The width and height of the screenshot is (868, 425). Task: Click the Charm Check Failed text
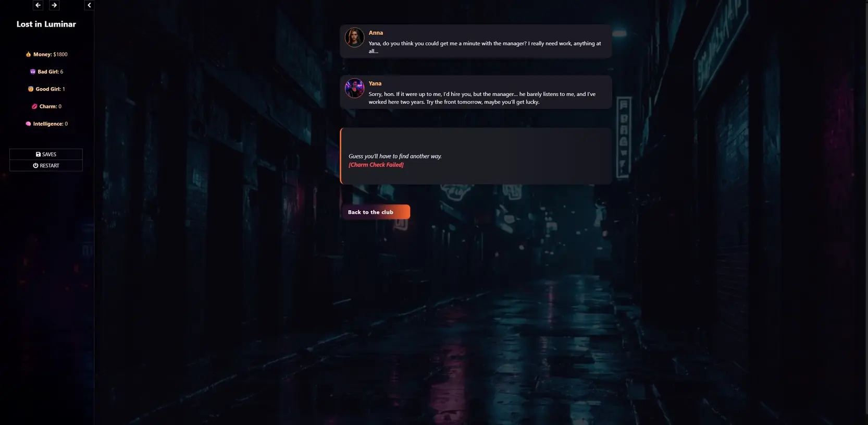376,165
